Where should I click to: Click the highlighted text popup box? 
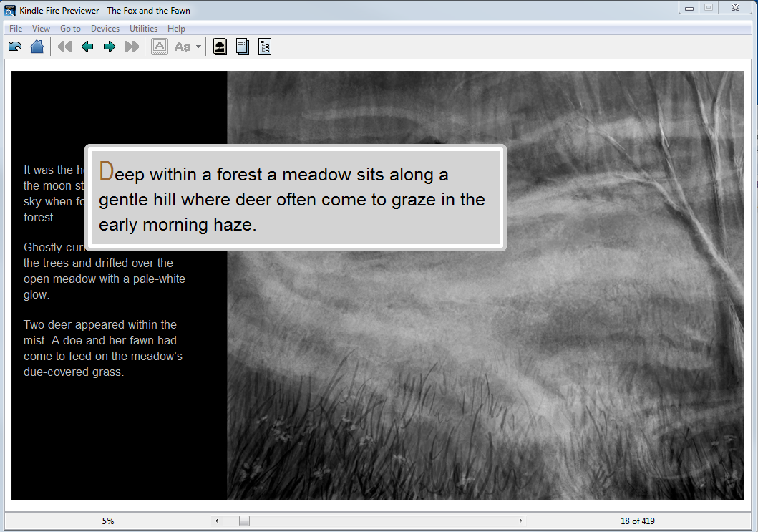click(295, 198)
